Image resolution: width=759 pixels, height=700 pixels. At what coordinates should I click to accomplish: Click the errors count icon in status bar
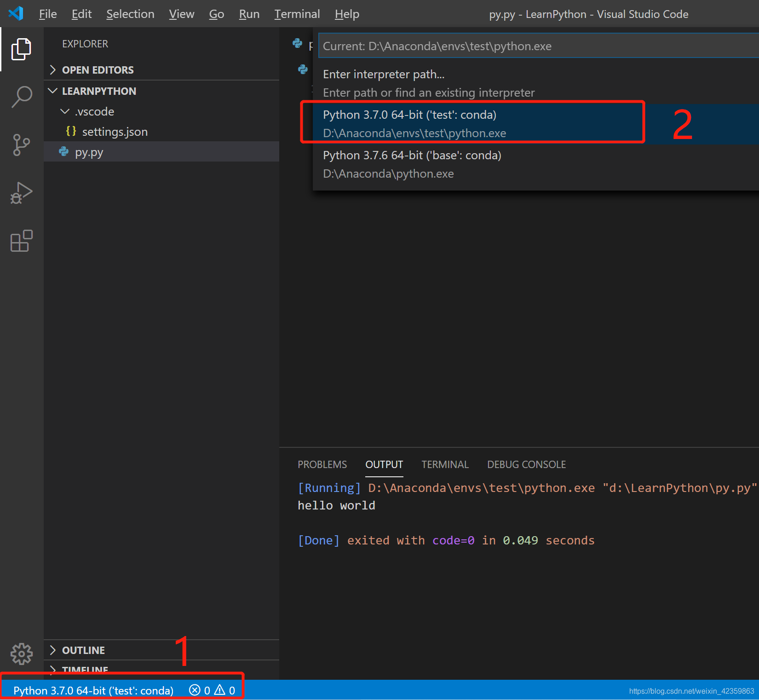coord(195,690)
